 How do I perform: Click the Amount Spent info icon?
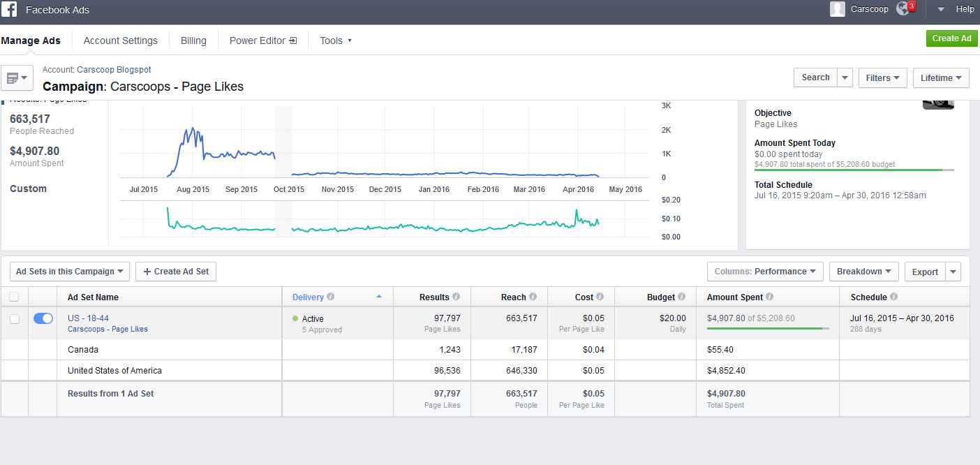(x=769, y=297)
